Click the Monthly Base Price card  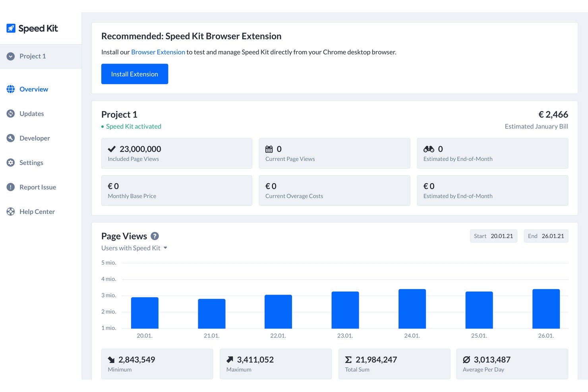(x=177, y=191)
